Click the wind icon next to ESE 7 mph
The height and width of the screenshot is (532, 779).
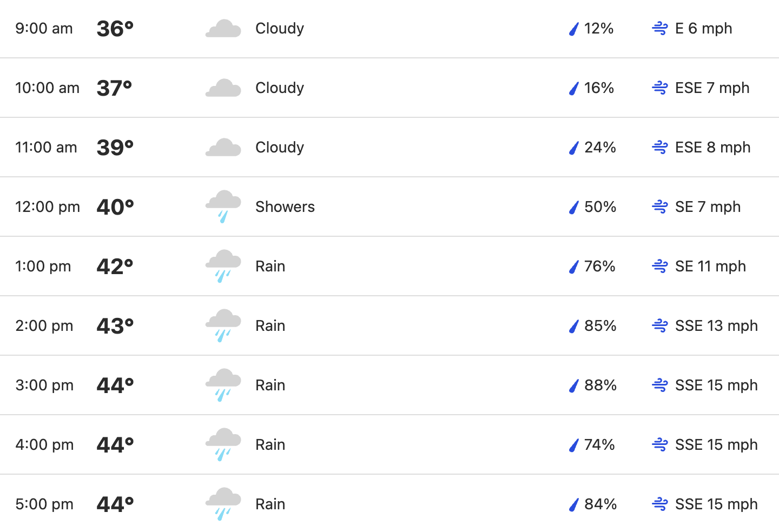tap(660, 88)
